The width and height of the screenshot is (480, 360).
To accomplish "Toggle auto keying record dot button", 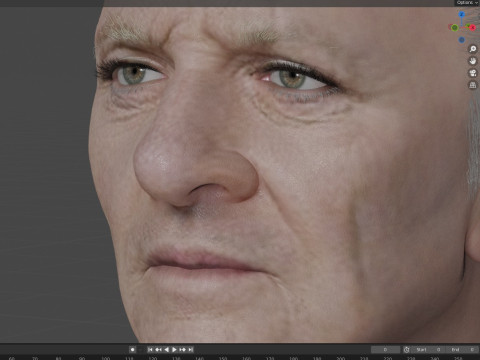I will [133, 349].
